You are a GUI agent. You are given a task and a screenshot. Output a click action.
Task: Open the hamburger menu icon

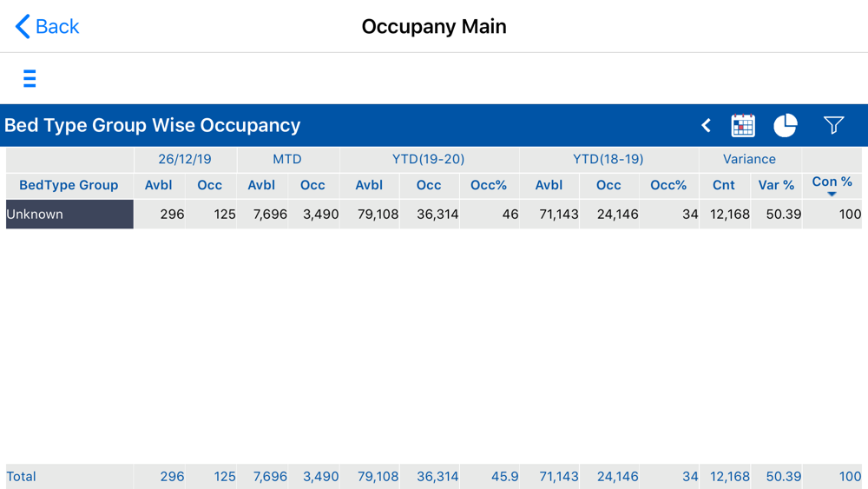(30, 79)
